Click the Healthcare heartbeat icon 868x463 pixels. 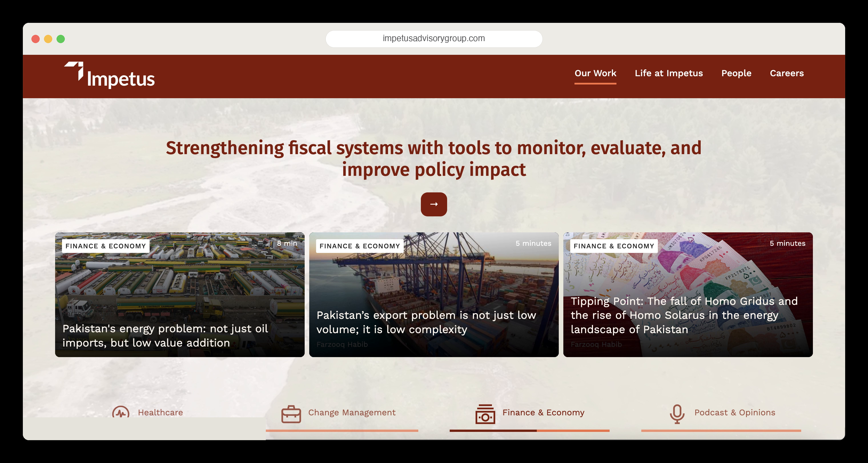(x=120, y=411)
